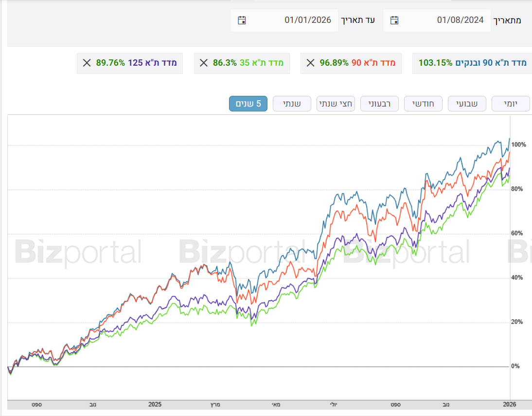This screenshot has height=416, width=532.
Task: Remove the ת"א 125 index with its X
Action: click(87, 63)
